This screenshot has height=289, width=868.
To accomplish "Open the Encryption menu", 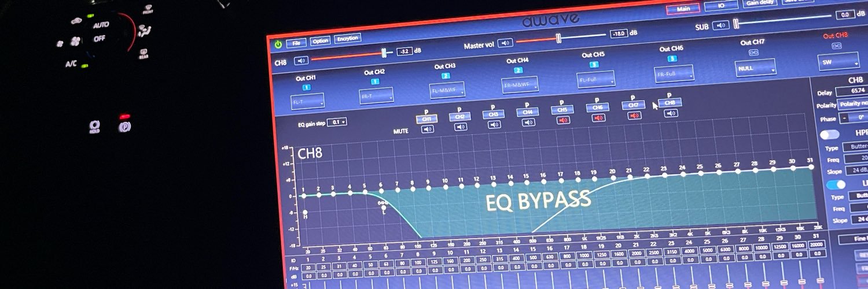I will pyautogui.click(x=348, y=38).
